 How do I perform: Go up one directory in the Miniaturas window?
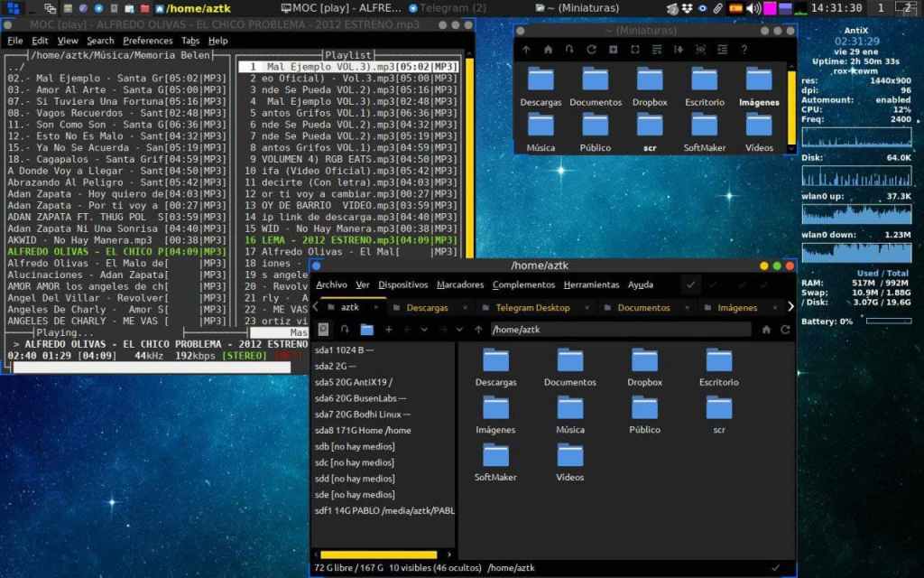coord(526,50)
